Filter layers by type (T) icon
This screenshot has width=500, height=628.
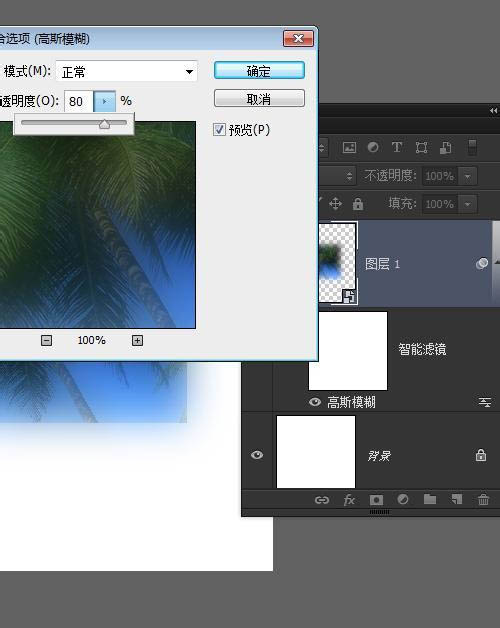[x=397, y=147]
